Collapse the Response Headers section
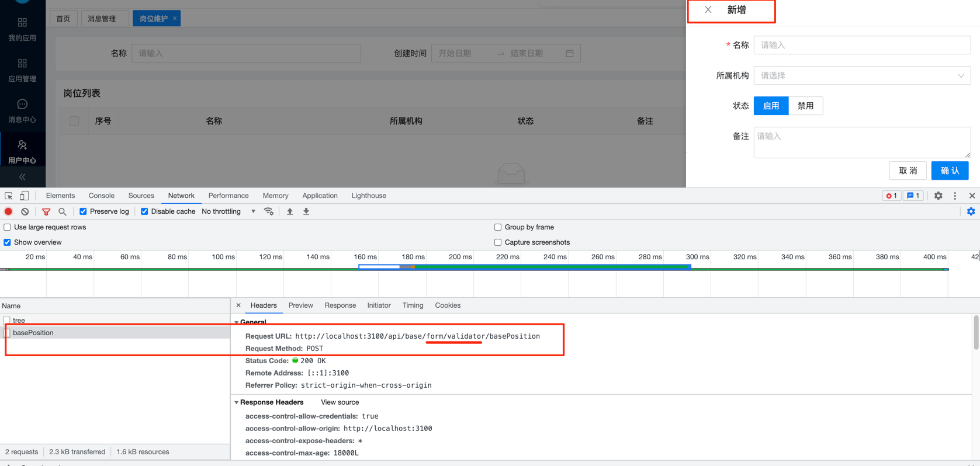 click(x=237, y=402)
